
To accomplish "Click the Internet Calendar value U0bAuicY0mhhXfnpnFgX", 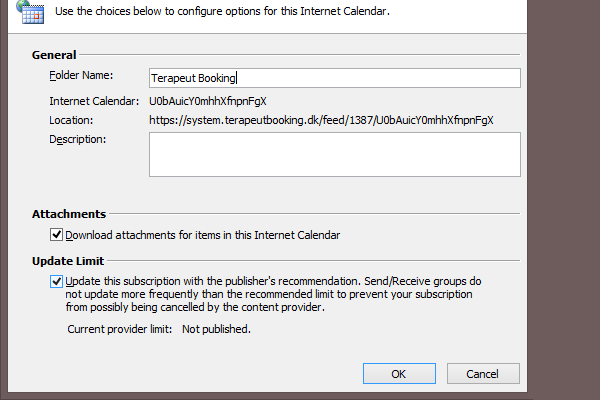I will tap(208, 101).
